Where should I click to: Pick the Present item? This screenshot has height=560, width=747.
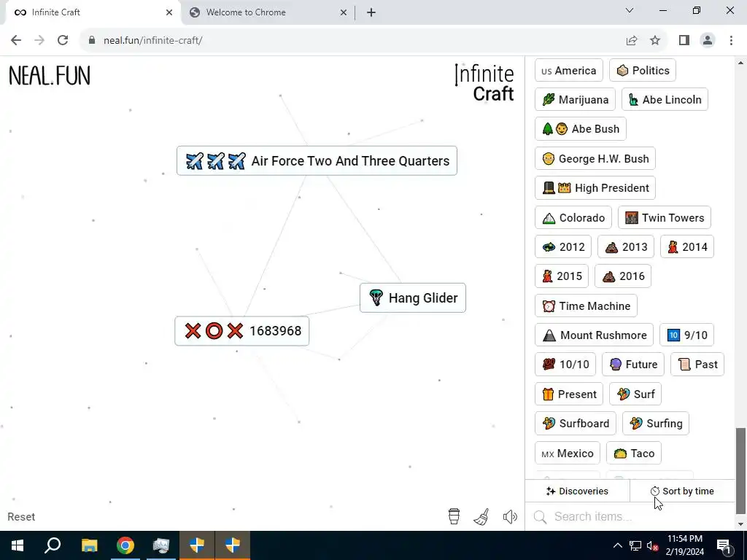tap(569, 394)
